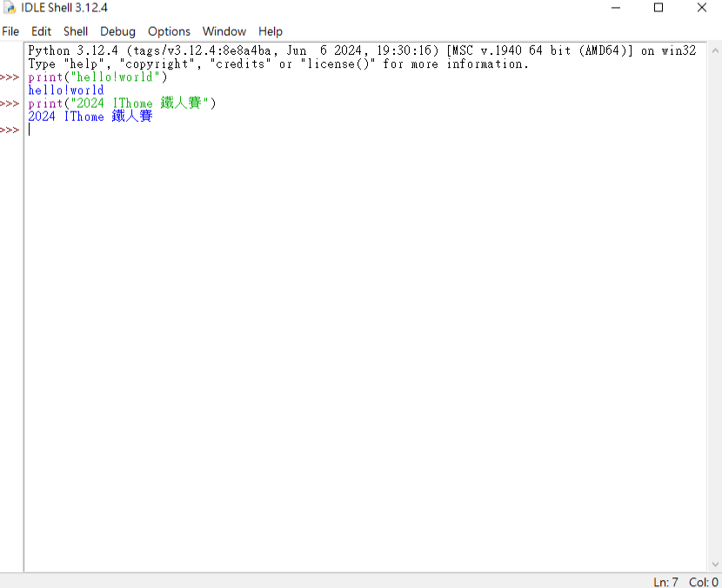The height and width of the screenshot is (588, 722).
Task: Open the File menu
Action: [10, 31]
